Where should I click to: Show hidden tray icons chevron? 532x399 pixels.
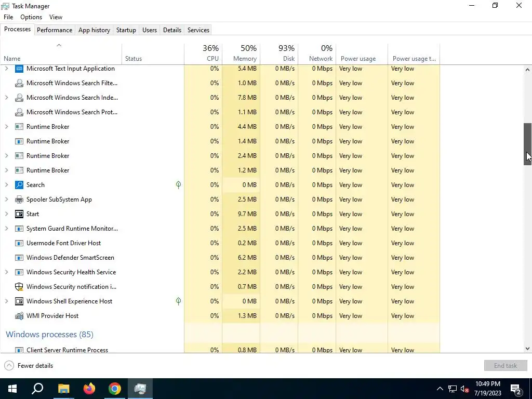tap(440, 389)
